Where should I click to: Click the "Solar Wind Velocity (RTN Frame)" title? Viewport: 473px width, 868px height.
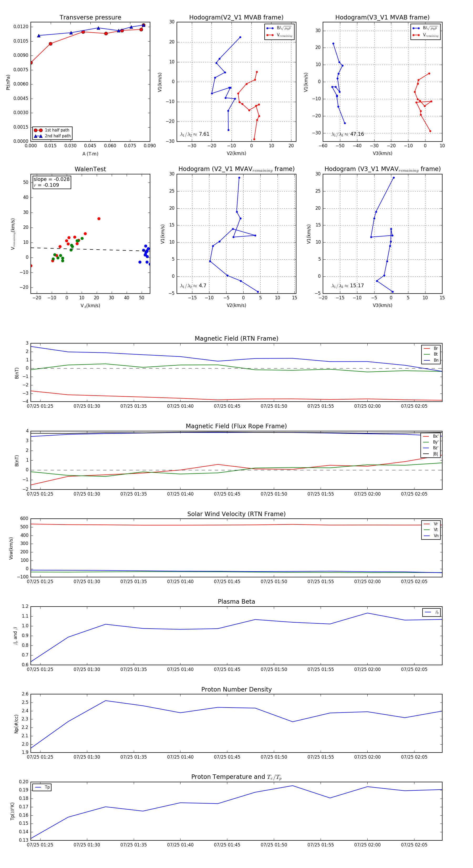[x=236, y=514]
